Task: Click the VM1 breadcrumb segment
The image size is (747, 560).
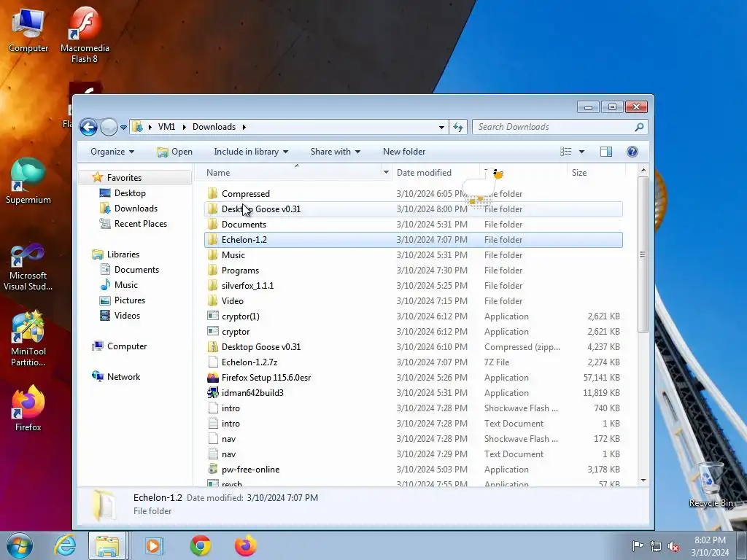Action: tap(167, 127)
